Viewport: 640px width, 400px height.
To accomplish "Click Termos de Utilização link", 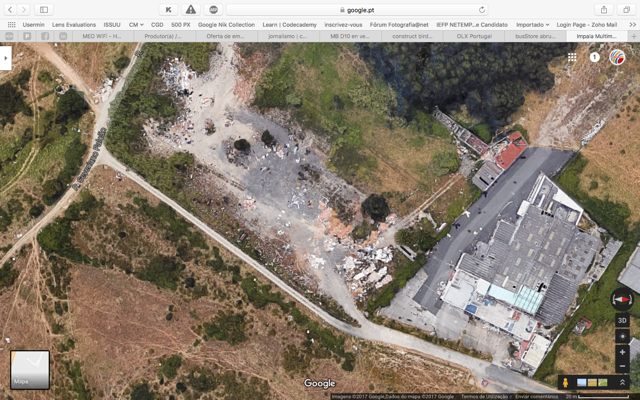I will 486,397.
